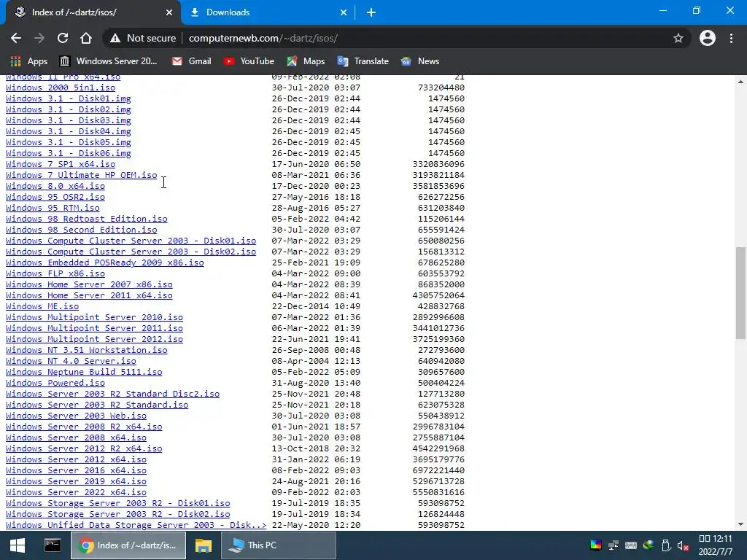This screenshot has height=560, width=747.
Task: Open the taskbar clock showing 12:11
Action: click(715, 545)
